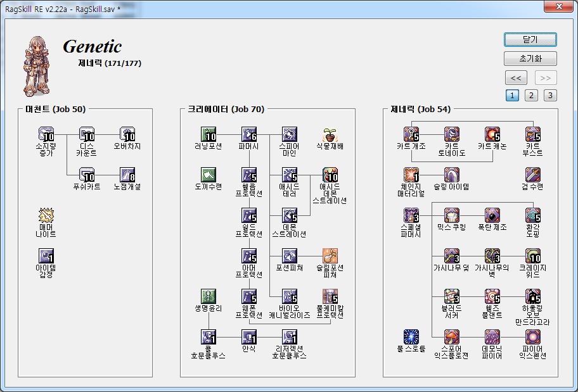Select the 생명윤리 skill icon
The width and height of the screenshot is (578, 392).
click(x=209, y=296)
